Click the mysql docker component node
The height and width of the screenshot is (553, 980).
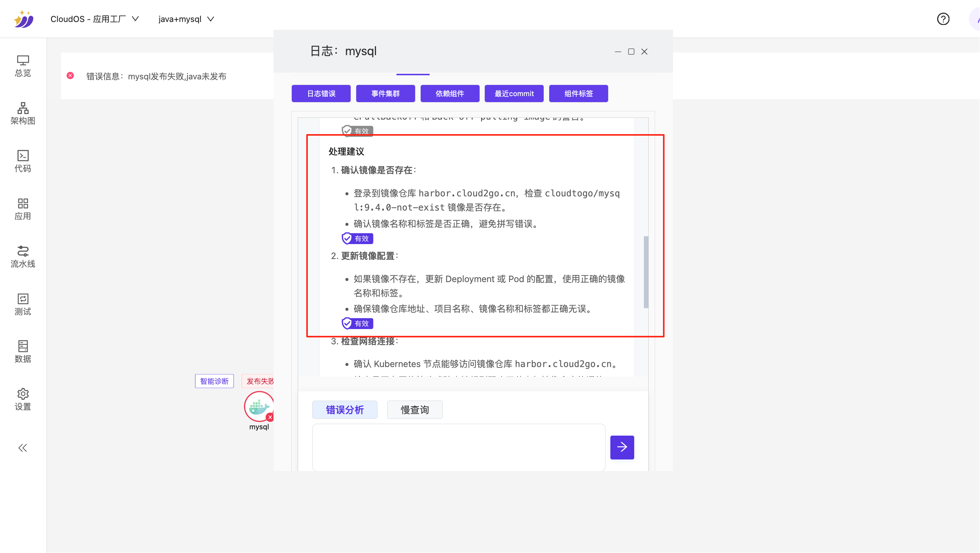click(x=259, y=407)
